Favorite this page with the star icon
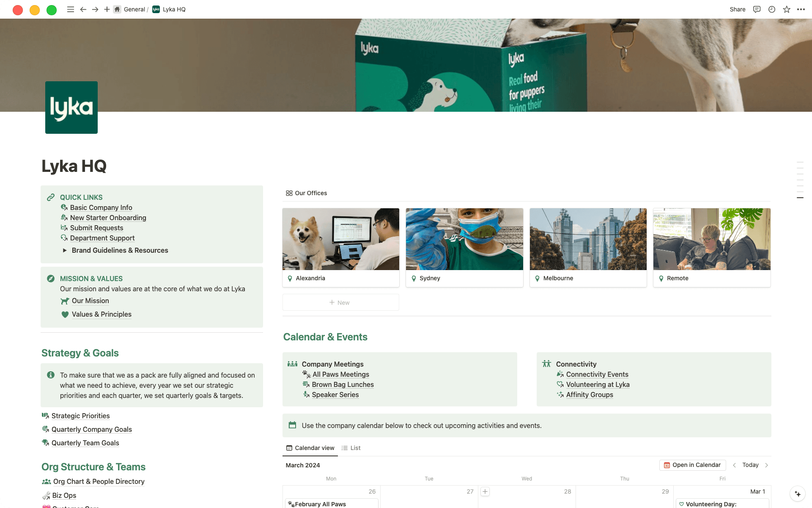This screenshot has width=812, height=508. pyautogui.click(x=786, y=9)
